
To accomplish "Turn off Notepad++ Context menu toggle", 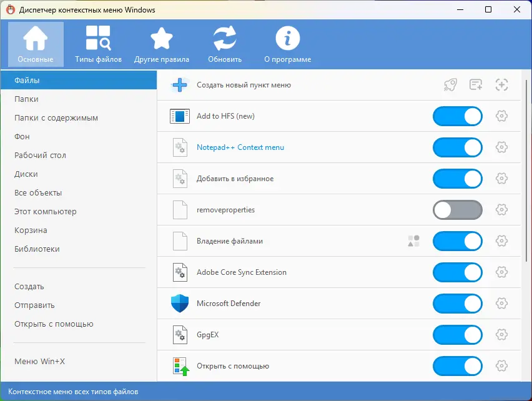I will (x=457, y=147).
